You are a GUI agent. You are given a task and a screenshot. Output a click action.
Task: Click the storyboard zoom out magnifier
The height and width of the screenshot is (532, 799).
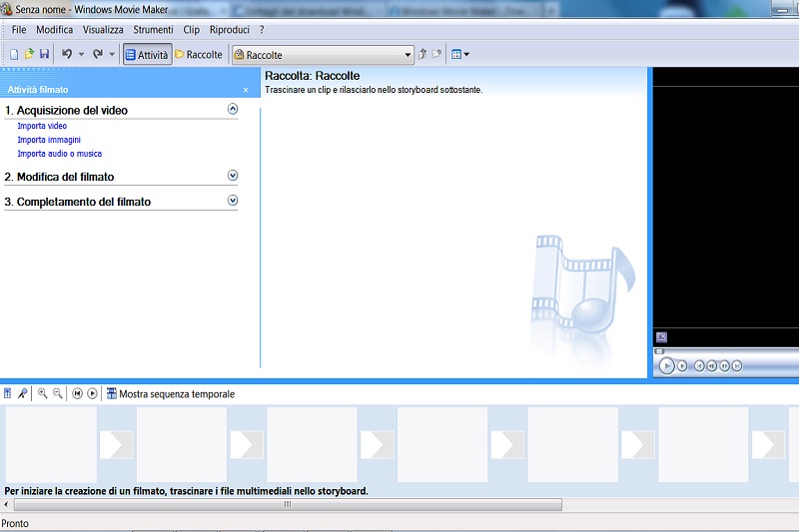click(x=58, y=393)
